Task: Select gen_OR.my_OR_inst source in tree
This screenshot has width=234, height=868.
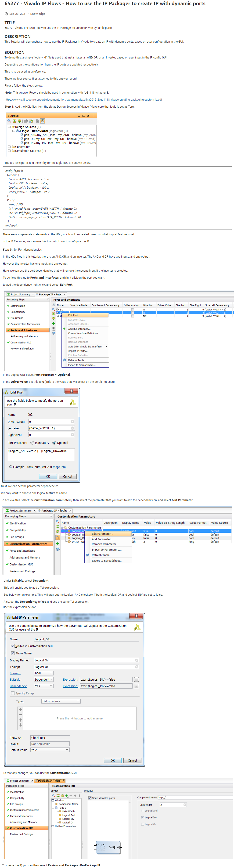Action: [59, 139]
